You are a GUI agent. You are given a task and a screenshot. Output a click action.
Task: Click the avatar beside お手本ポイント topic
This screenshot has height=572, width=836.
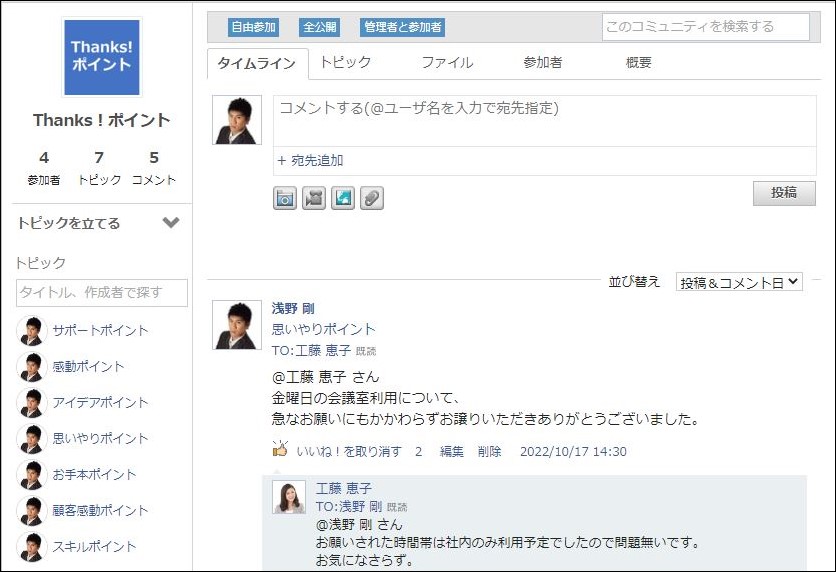(31, 474)
